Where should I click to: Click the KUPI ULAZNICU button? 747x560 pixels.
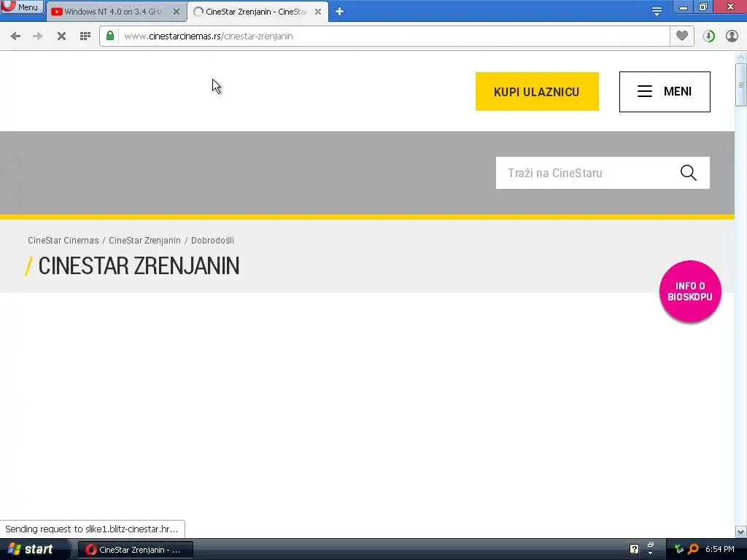(537, 91)
